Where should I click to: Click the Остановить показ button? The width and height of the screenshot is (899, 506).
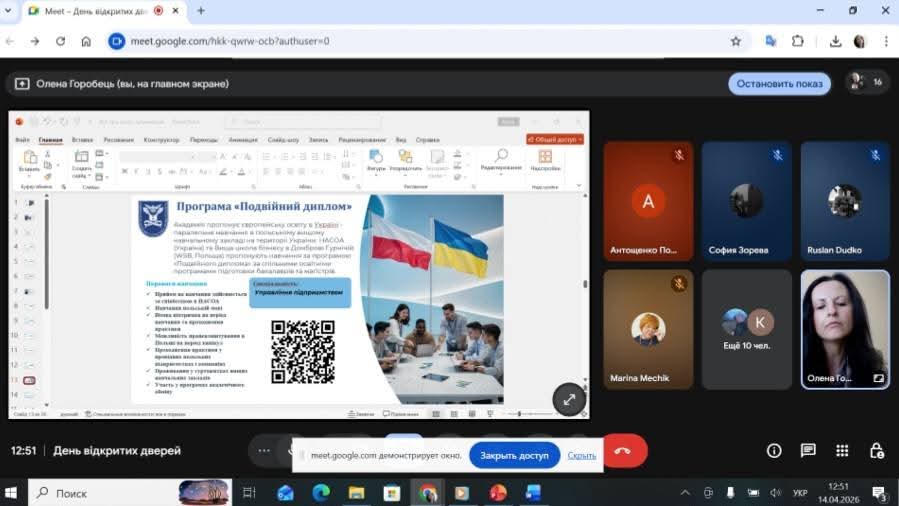(779, 84)
